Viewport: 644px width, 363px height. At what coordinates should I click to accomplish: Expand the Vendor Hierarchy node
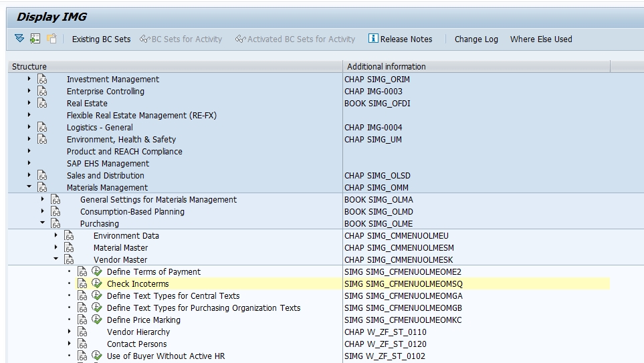[x=69, y=331]
